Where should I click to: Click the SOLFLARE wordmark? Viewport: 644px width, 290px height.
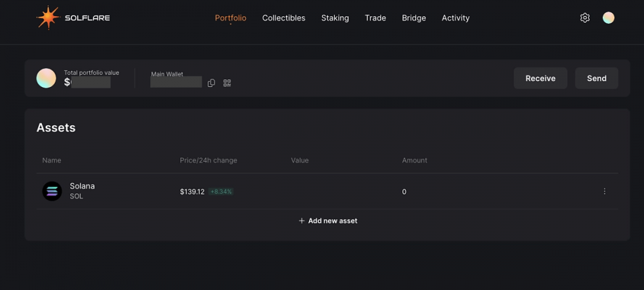[x=87, y=18]
